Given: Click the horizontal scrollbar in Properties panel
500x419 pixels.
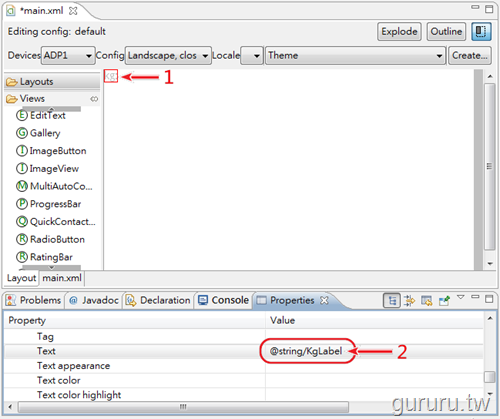Looking at the screenshot, I should pos(183,407).
